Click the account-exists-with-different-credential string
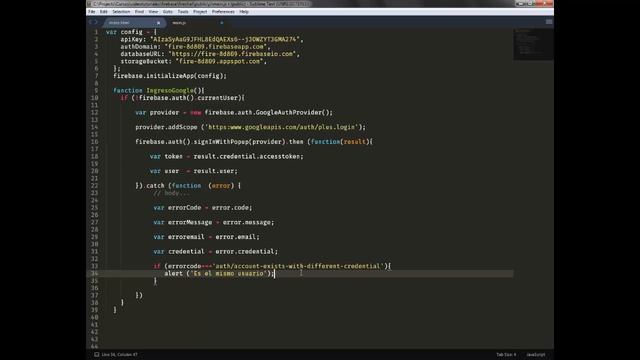The image size is (640, 360). pos(298,266)
